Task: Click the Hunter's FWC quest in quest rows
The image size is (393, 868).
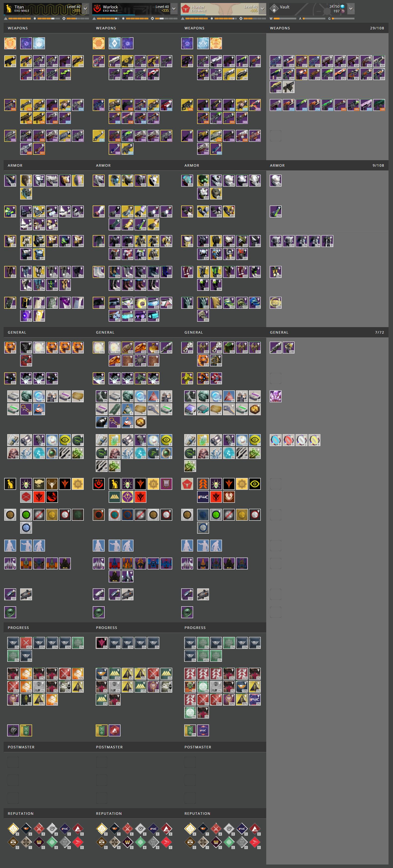Action: (x=255, y=700)
